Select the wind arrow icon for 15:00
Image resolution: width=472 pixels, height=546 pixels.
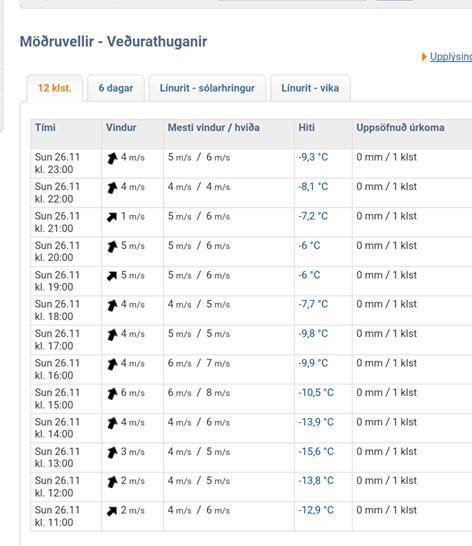point(112,394)
